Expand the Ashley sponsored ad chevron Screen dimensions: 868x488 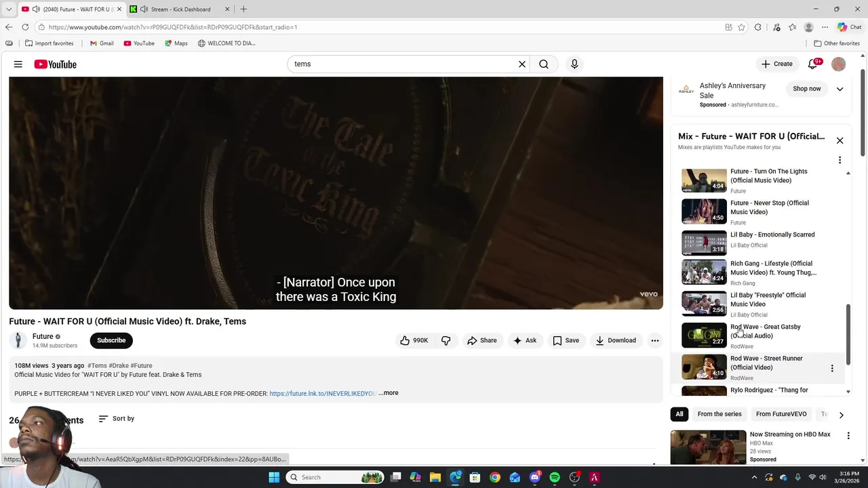pyautogui.click(x=840, y=89)
